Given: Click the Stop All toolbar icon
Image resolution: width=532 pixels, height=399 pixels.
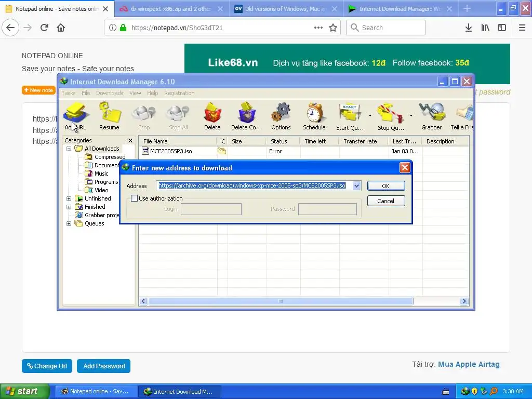Looking at the screenshot, I should click(179, 116).
